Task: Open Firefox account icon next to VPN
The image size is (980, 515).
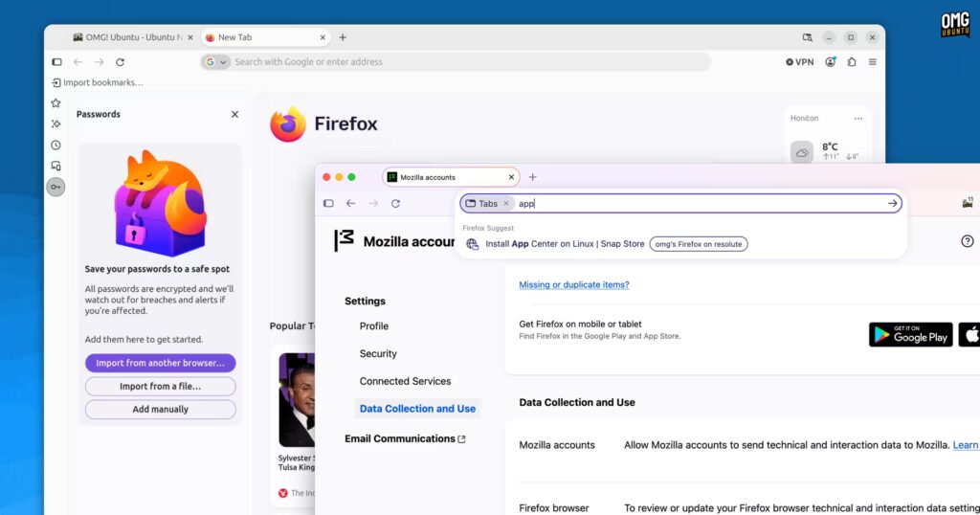Action: pyautogui.click(x=830, y=62)
